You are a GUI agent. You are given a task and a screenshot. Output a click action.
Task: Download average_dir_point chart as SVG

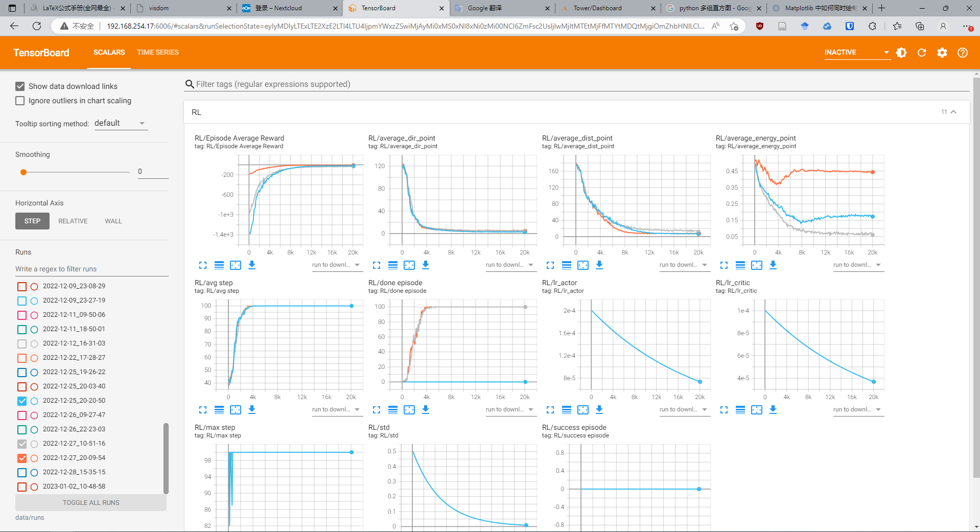(x=426, y=265)
